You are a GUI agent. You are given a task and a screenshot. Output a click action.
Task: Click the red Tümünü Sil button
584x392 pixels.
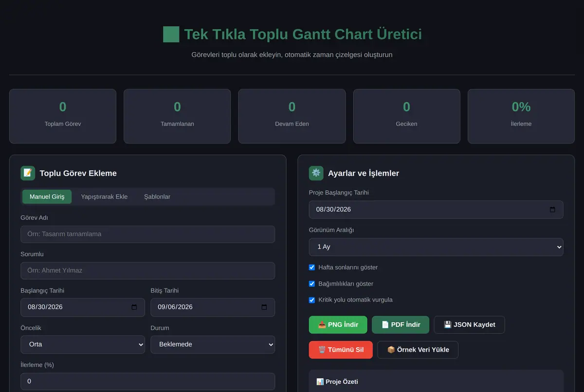pos(341,350)
